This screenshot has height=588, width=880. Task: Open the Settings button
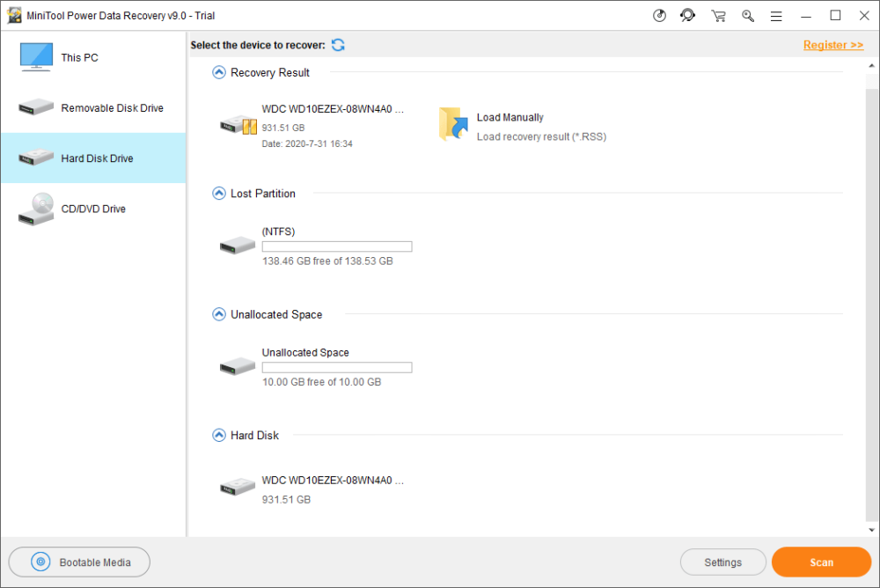tap(722, 562)
